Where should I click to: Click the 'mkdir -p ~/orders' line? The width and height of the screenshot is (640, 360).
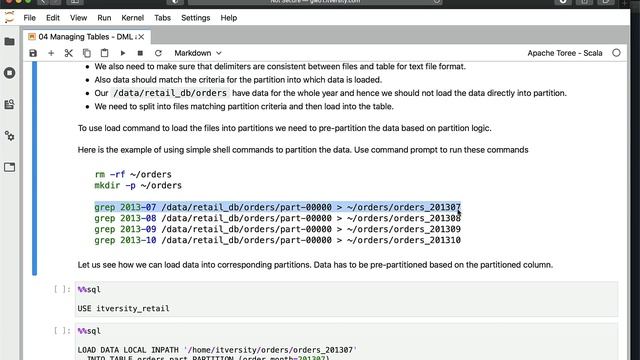138,185
